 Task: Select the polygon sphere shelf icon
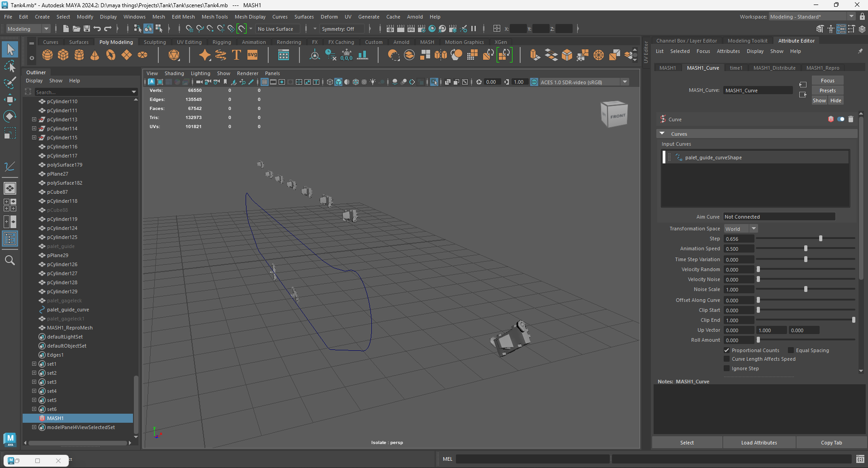coord(47,55)
